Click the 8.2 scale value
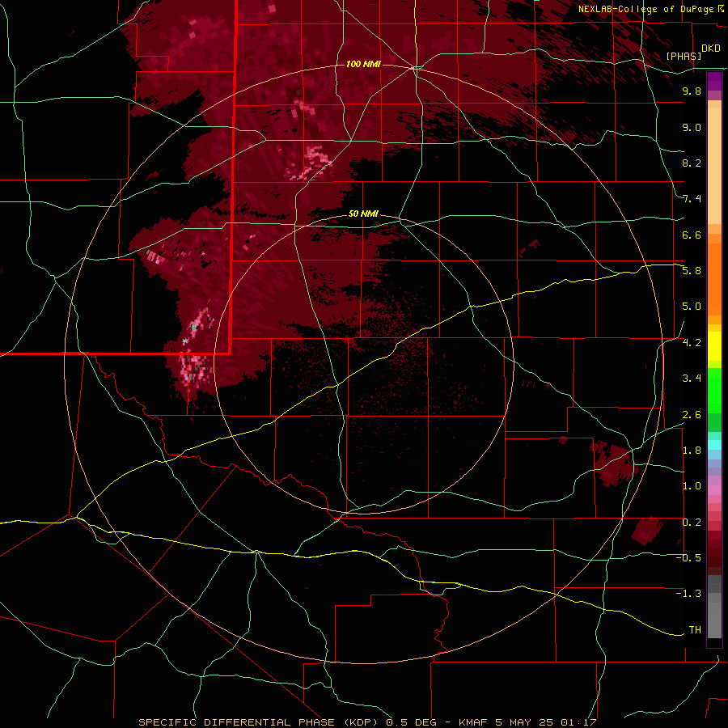 [x=692, y=163]
